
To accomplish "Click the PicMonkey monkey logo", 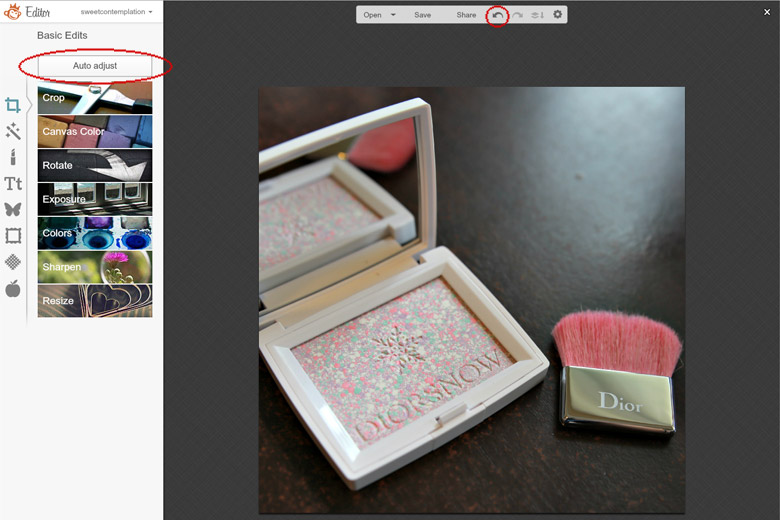I will click(x=12, y=11).
